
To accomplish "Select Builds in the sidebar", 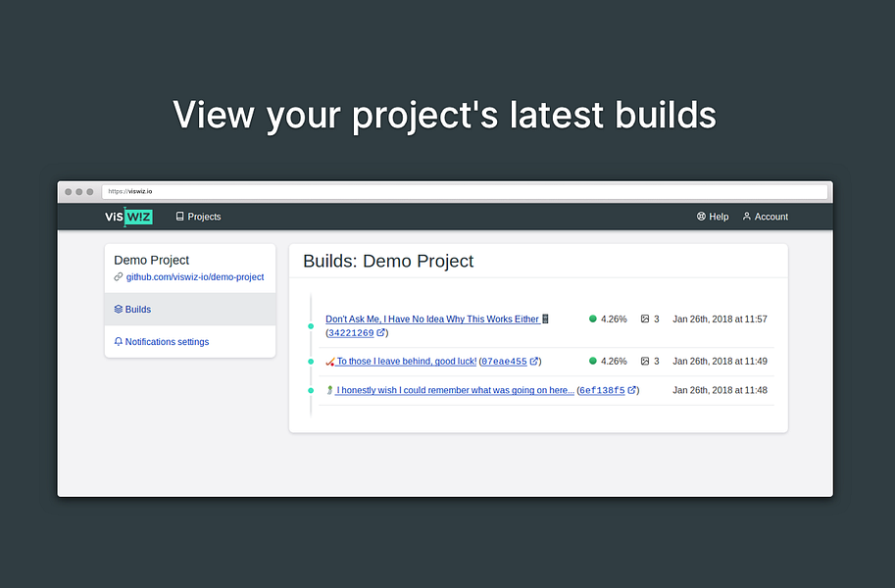I will [x=138, y=310].
